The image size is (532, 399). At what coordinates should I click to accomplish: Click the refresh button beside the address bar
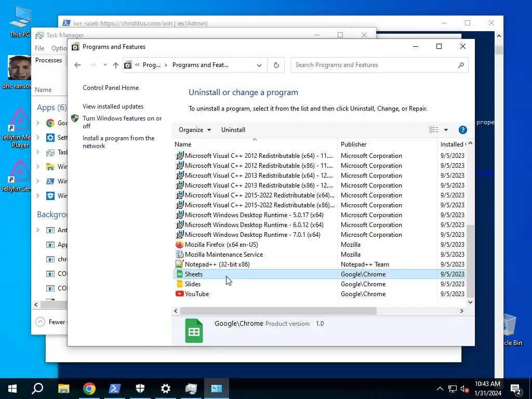[276, 65]
